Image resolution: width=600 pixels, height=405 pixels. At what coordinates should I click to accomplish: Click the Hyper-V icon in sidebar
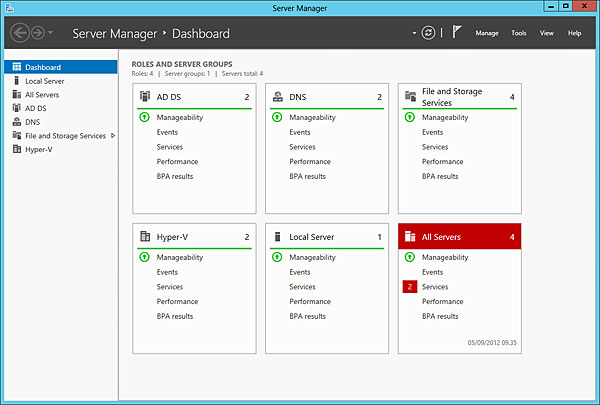(x=16, y=149)
